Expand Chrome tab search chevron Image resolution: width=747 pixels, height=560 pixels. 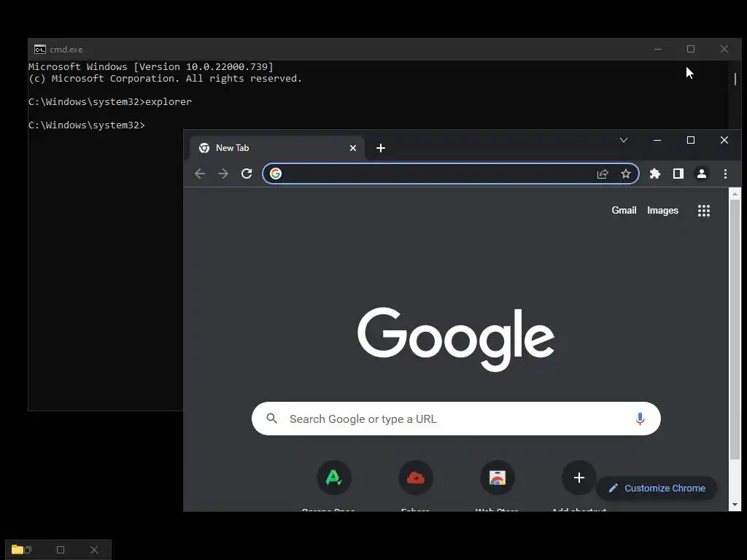pyautogui.click(x=624, y=140)
